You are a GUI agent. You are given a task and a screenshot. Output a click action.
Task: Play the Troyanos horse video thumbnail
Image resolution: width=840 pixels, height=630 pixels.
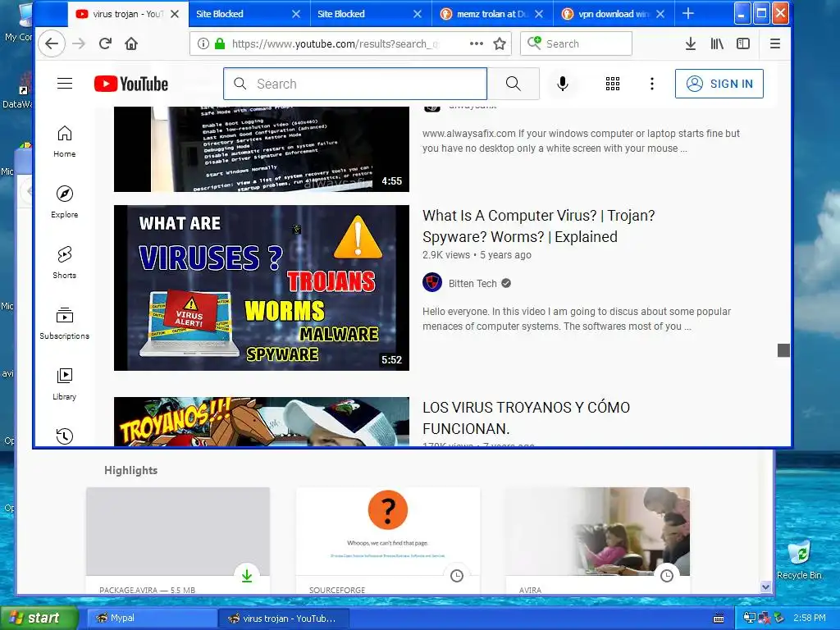click(262, 422)
